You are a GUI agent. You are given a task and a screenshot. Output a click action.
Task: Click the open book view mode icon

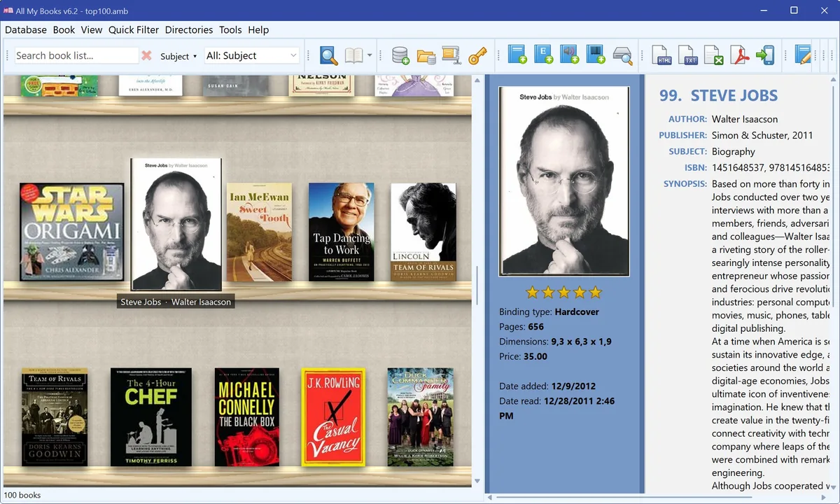[x=354, y=55]
